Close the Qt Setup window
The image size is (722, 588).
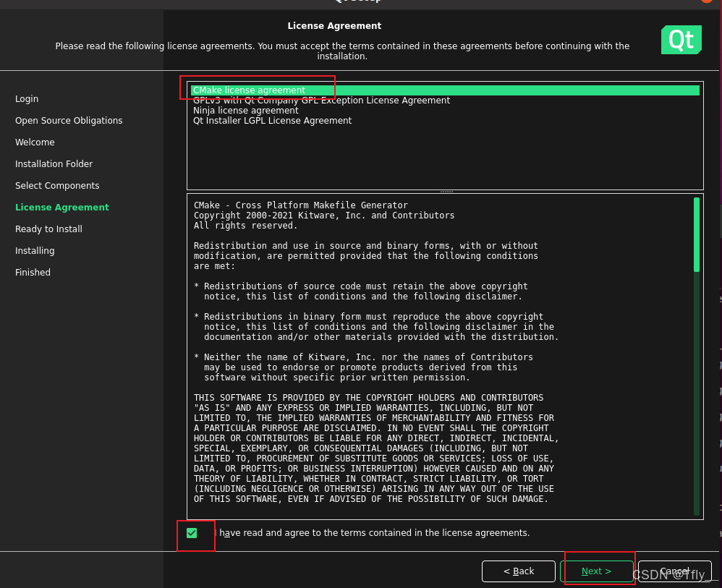tap(707, 1)
